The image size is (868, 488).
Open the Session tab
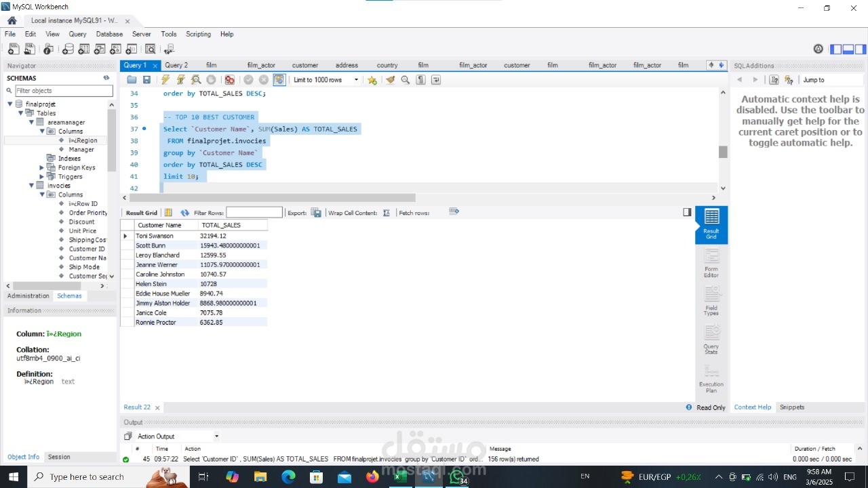pos(59,457)
